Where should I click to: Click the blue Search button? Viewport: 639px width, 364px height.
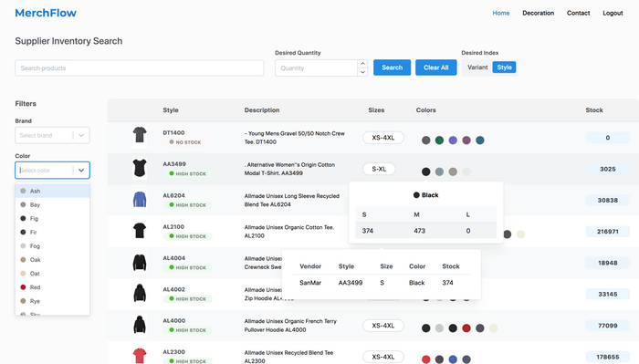(x=392, y=68)
